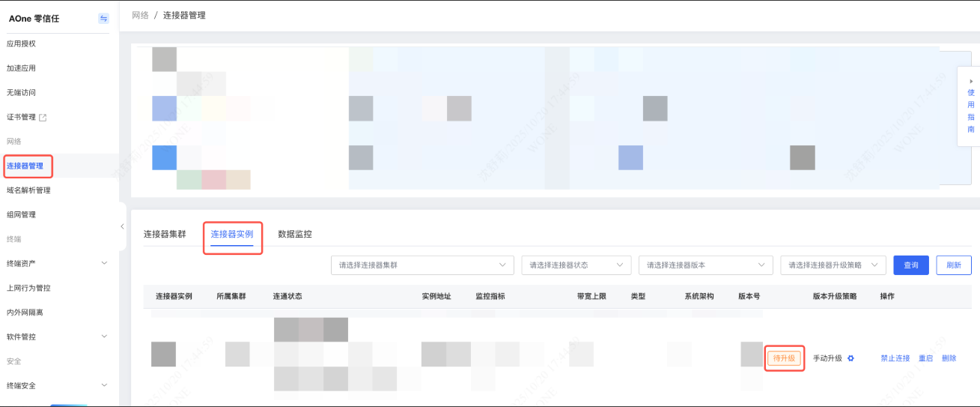Open the 请选择连接器升级策略 dropdown

pyautogui.click(x=833, y=265)
